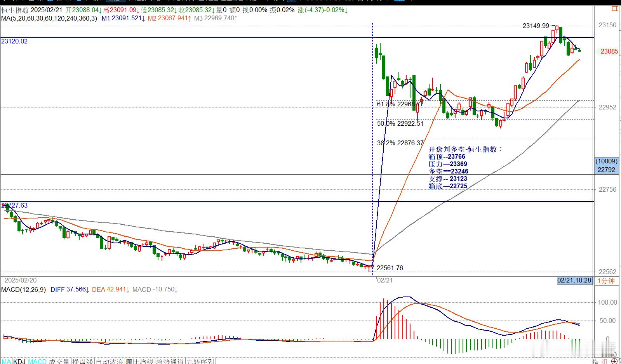Click the 61.8% Fibonacci level label
Viewport: 621px width, 364px height.
tap(400, 104)
